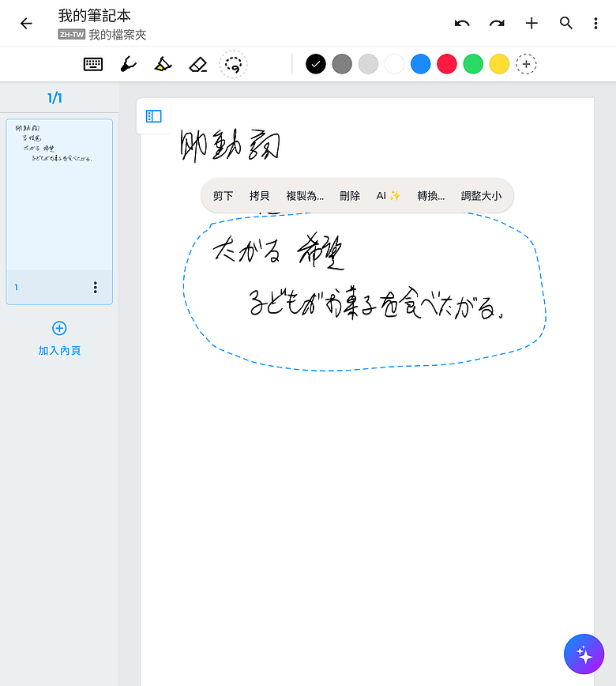Go back with the arrow icon
Screen dimensions: 616x686
pyautogui.click(x=26, y=23)
